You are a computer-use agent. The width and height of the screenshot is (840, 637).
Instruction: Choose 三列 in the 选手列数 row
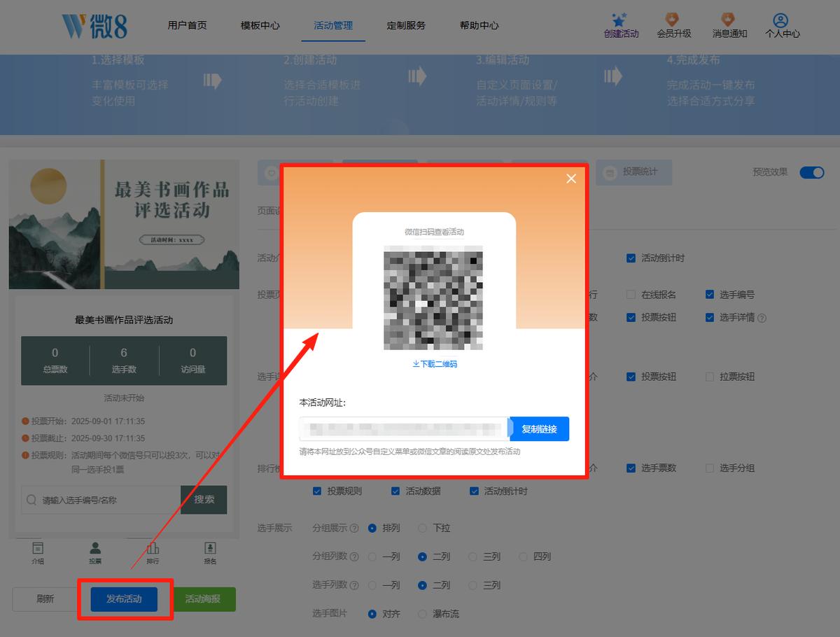pyautogui.click(x=472, y=585)
